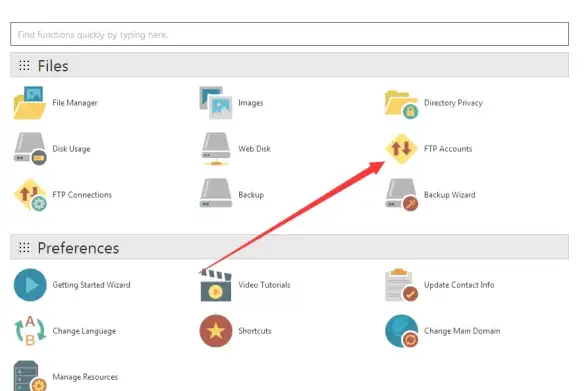Collapse the Preferences section header

(x=290, y=247)
